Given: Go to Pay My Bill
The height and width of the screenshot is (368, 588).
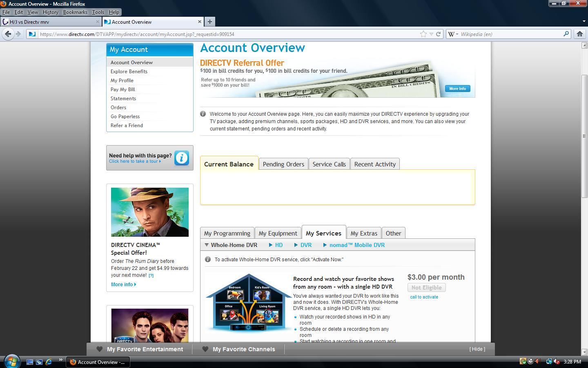Looking at the screenshot, I should pyautogui.click(x=123, y=90).
